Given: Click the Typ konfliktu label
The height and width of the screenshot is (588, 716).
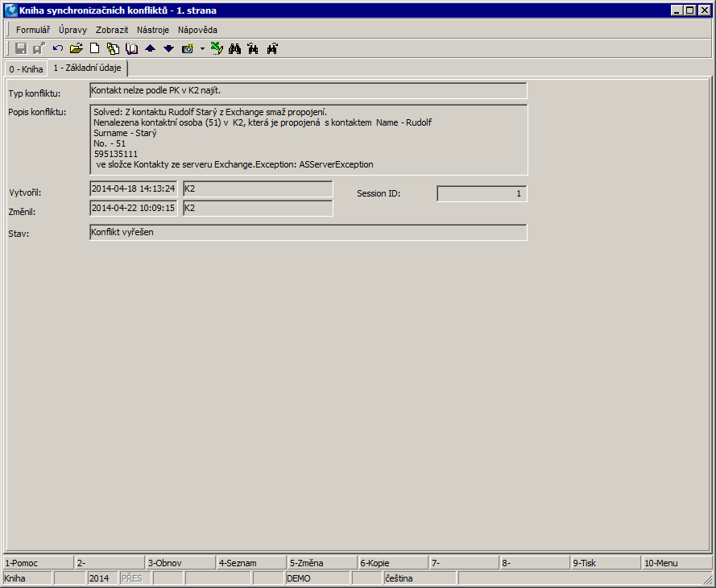Looking at the screenshot, I should (35, 93).
